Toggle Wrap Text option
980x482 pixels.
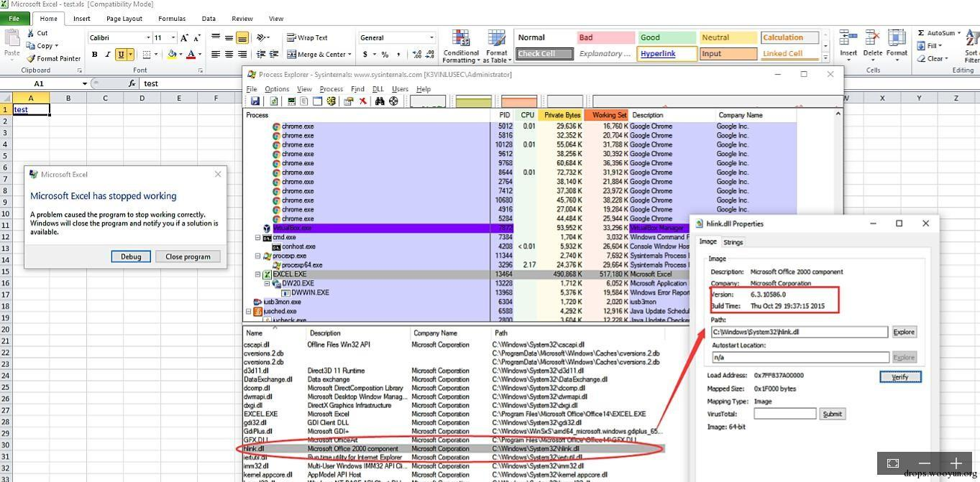pos(307,38)
